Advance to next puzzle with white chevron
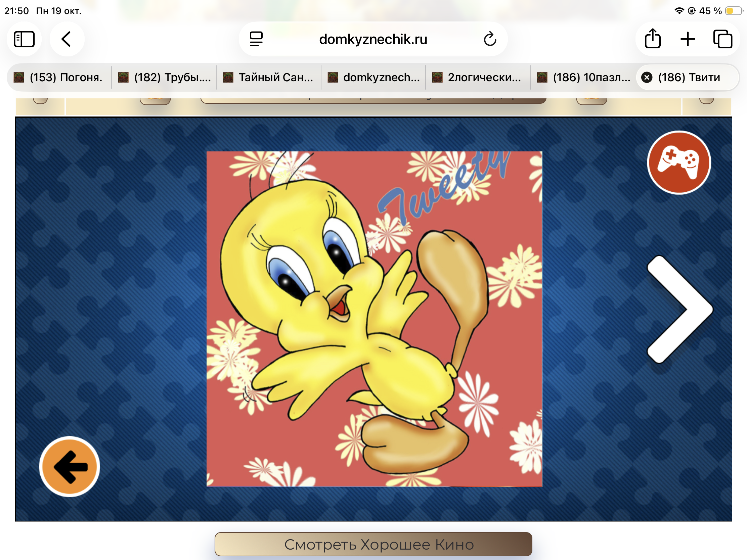Viewport: 747px width, 560px height. pos(680,310)
